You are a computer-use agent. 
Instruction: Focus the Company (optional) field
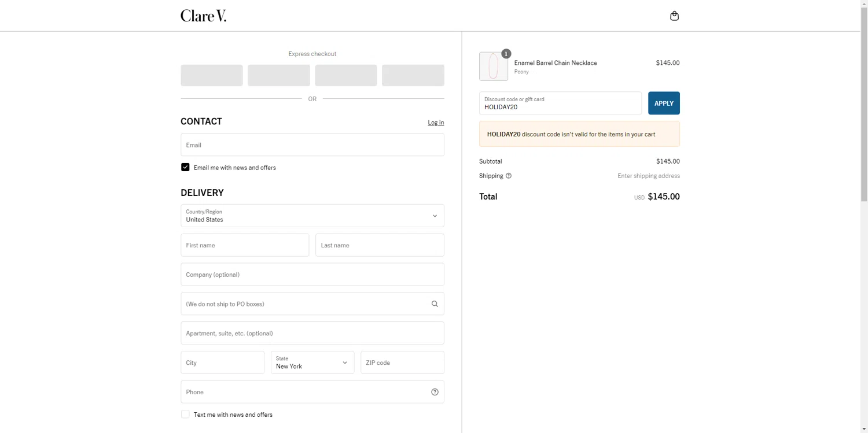312,275
